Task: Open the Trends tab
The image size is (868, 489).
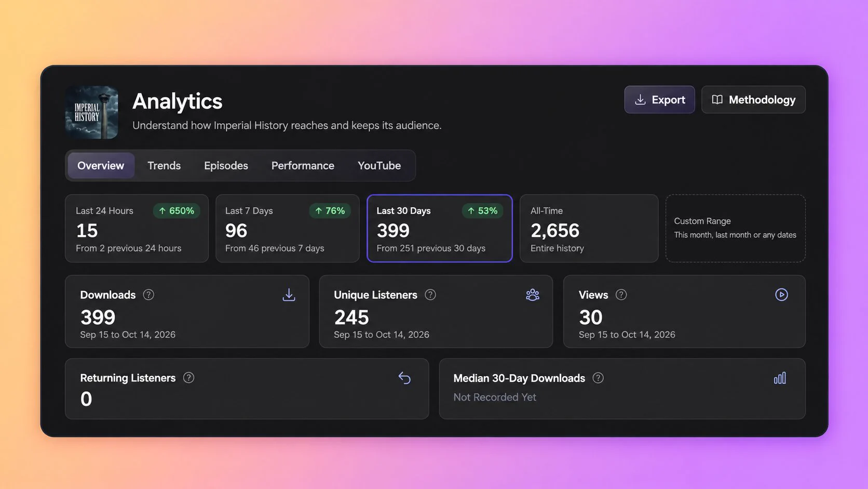Action: [x=164, y=166]
